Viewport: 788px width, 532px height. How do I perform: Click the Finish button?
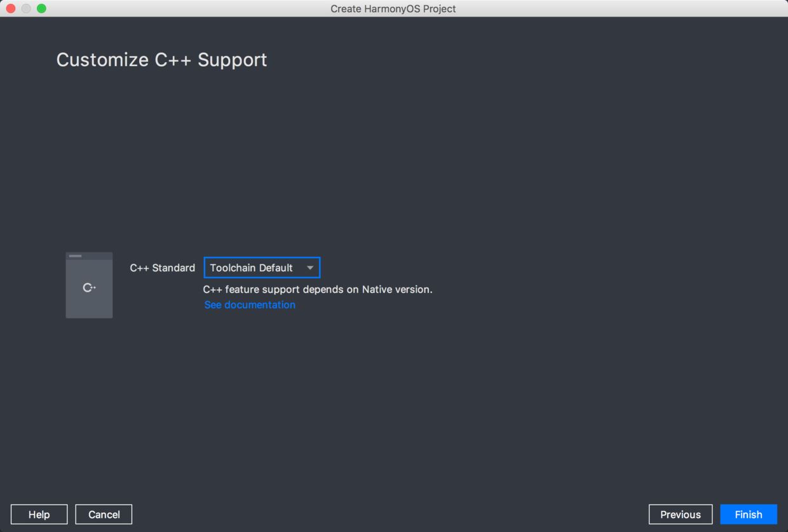tap(748, 514)
